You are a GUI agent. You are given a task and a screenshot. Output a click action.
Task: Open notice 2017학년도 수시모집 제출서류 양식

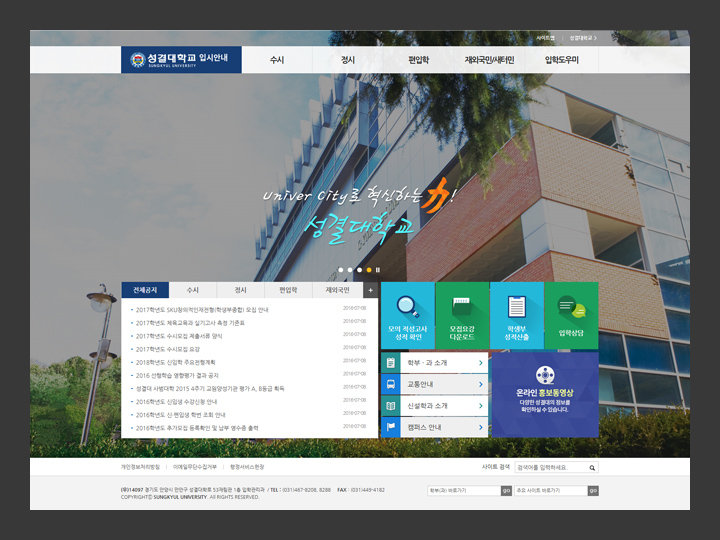[x=179, y=336]
